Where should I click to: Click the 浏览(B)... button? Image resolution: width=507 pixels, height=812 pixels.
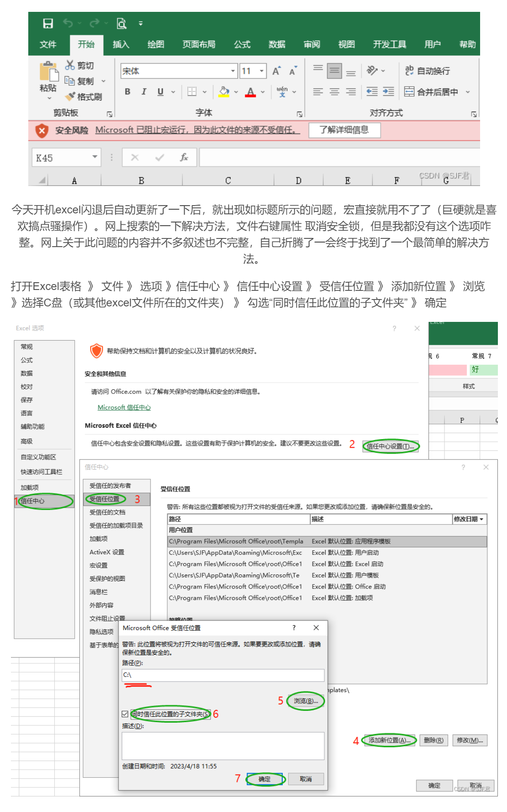(x=306, y=701)
